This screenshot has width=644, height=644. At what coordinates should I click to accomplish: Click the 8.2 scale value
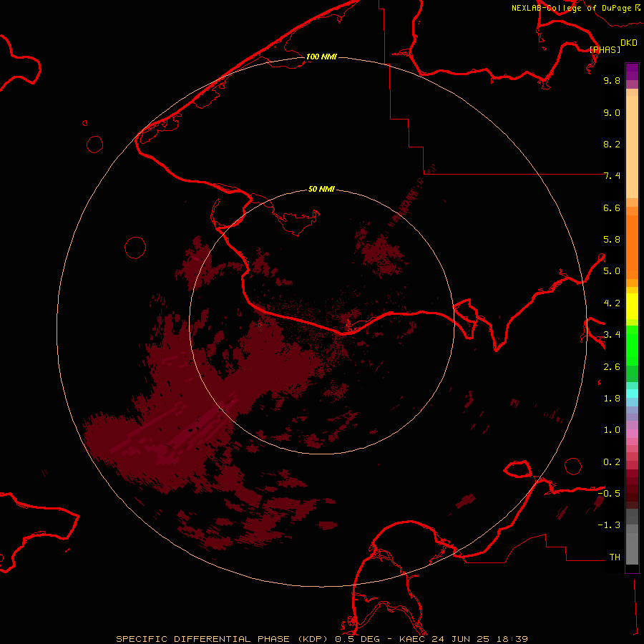612,144
